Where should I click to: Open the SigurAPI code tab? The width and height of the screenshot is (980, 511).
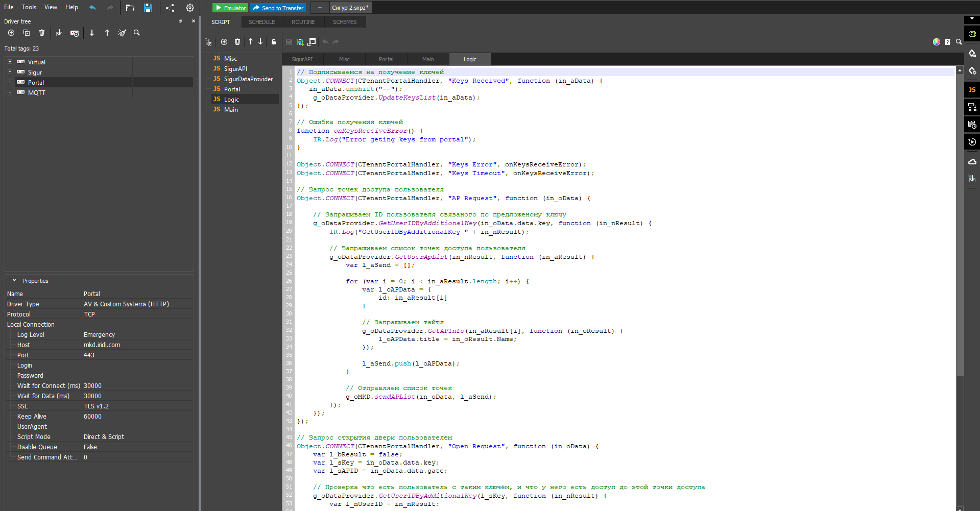coord(302,59)
